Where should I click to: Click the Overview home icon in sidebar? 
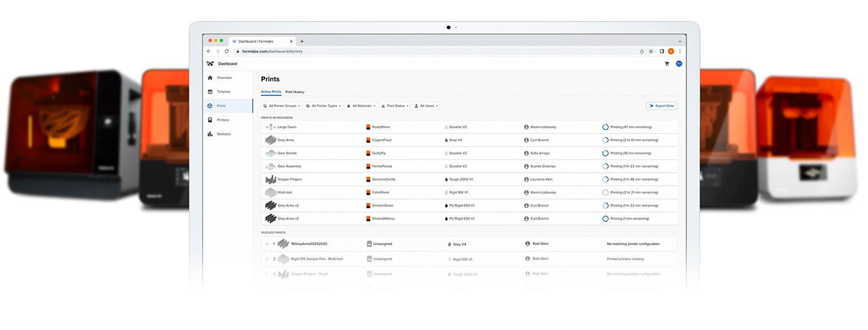[210, 78]
